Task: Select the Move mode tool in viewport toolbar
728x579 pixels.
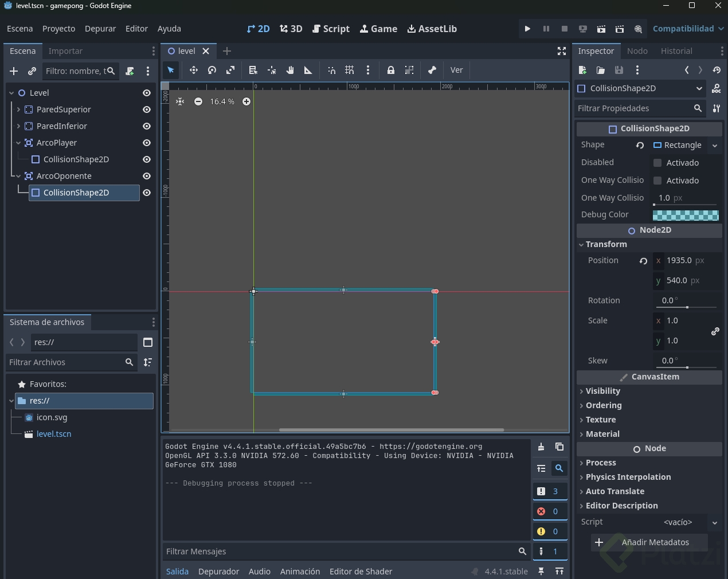Action: (194, 70)
